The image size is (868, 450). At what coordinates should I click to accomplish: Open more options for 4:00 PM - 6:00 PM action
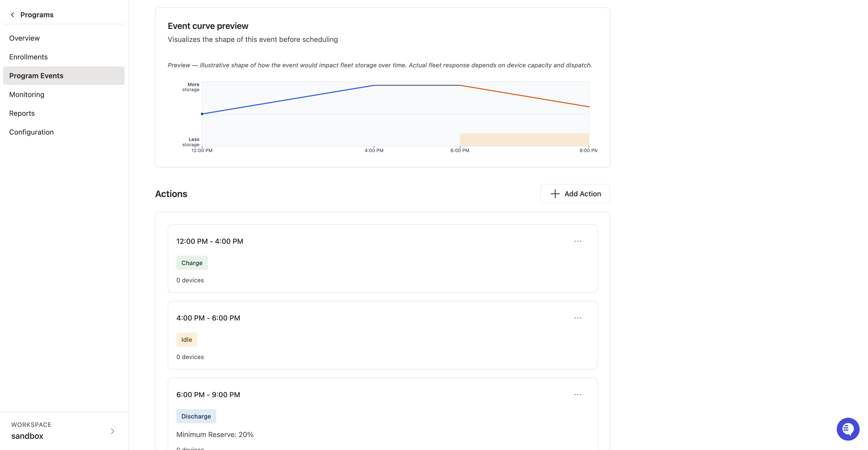[x=578, y=318]
